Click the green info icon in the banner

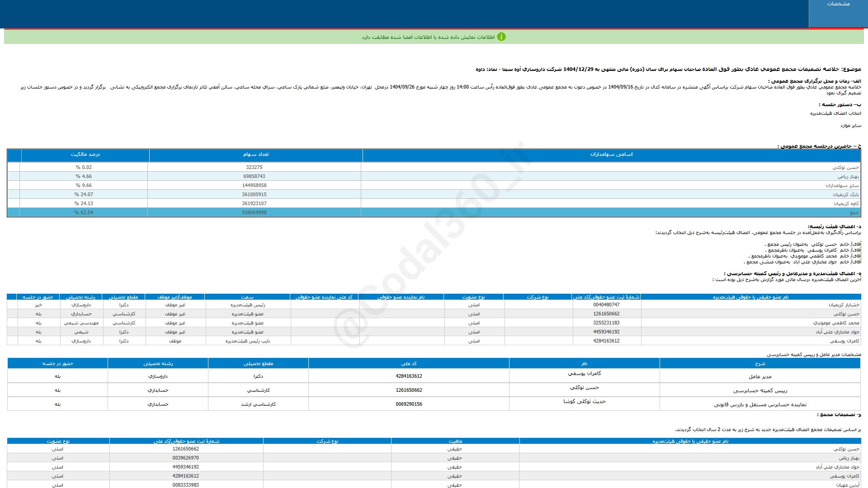point(501,37)
